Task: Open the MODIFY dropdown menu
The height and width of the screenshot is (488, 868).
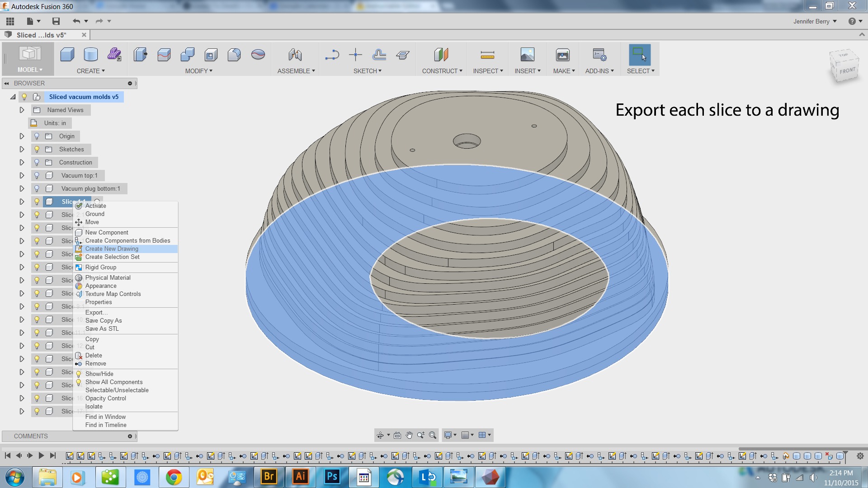Action: (x=198, y=71)
